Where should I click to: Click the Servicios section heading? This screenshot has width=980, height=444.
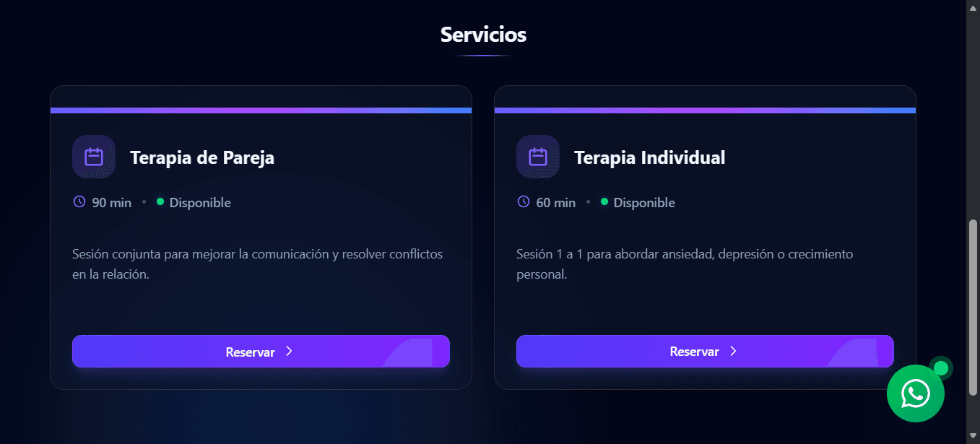point(483,35)
